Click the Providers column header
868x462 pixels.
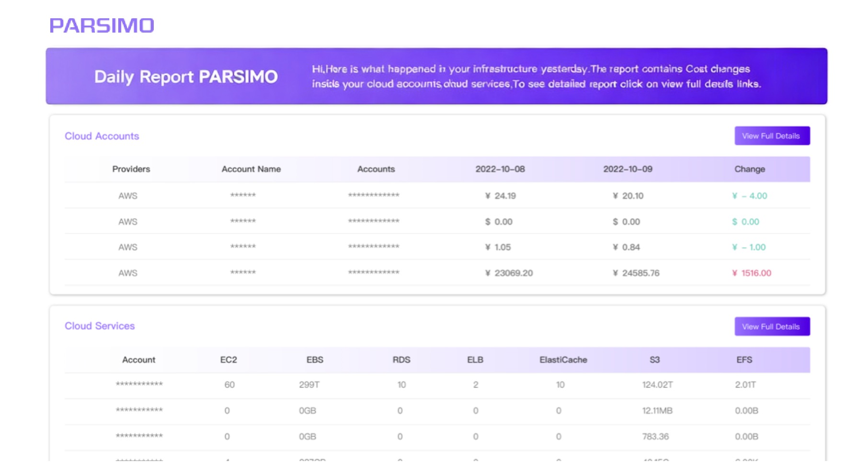pos(131,169)
